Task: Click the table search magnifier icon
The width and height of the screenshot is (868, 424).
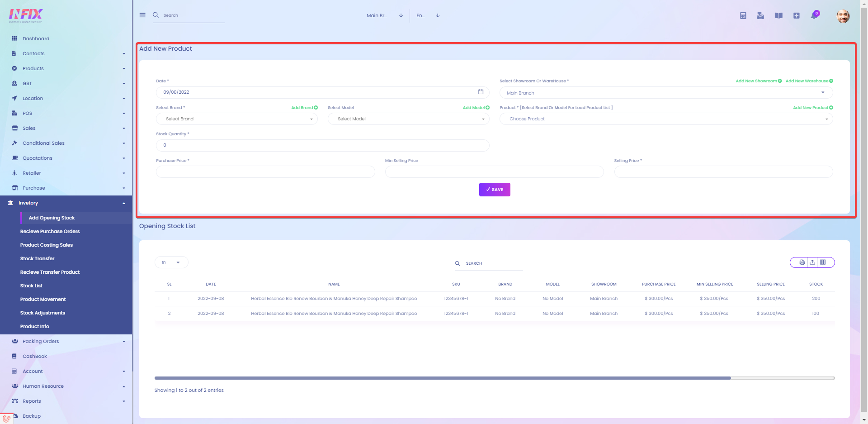Action: (458, 263)
